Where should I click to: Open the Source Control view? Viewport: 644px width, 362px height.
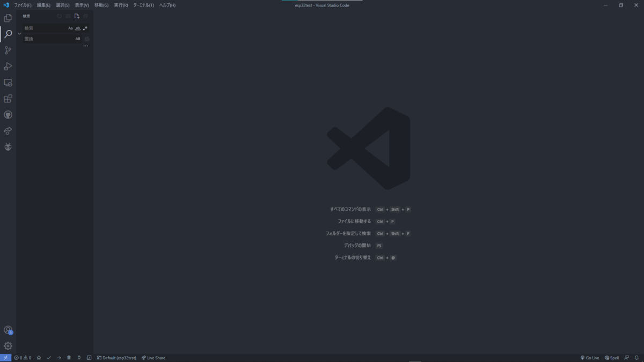click(8, 50)
